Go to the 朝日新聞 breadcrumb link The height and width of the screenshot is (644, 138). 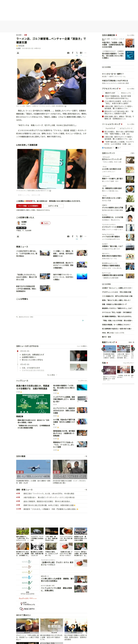pos(19,35)
